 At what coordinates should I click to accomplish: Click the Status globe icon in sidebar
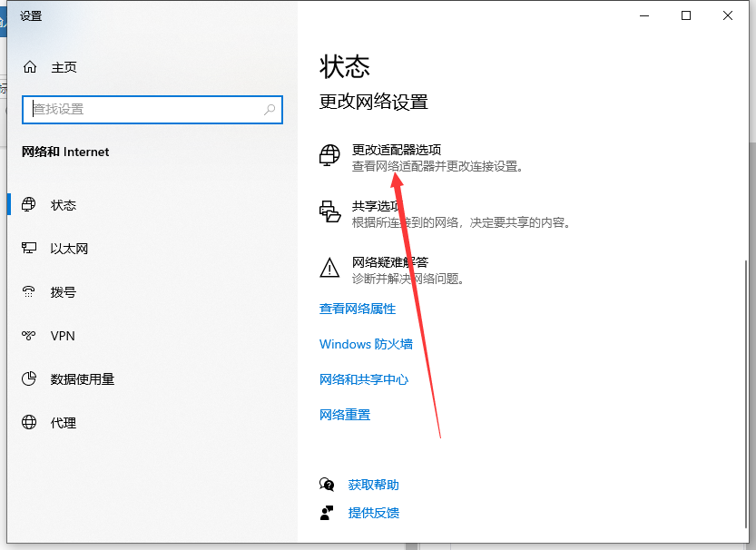point(29,205)
